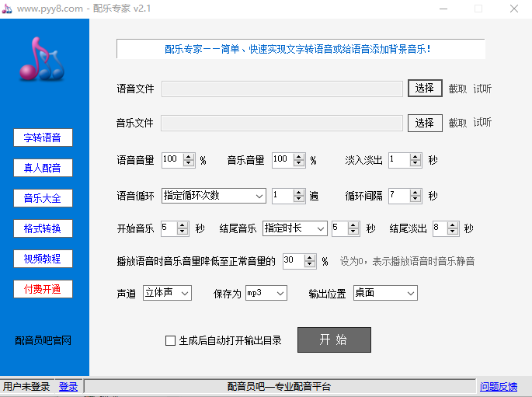Expand the 保存为 mp3 format dropdown

pos(280,293)
